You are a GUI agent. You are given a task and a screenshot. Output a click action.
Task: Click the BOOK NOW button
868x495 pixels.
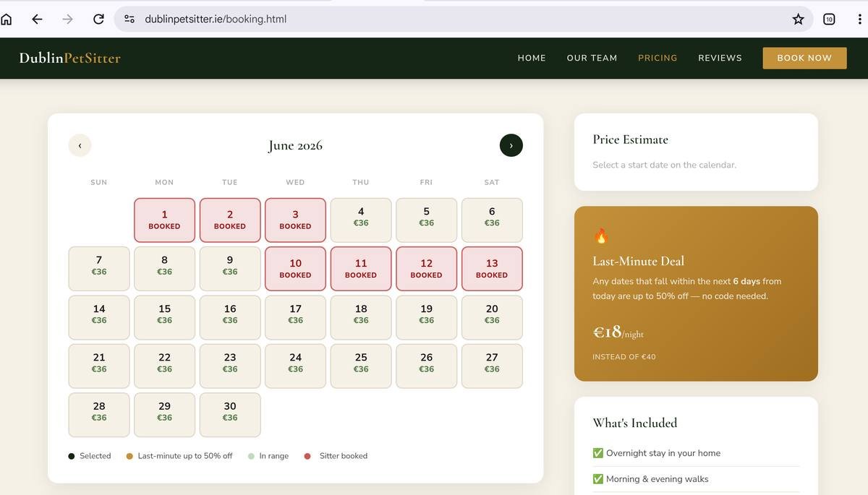[804, 58]
